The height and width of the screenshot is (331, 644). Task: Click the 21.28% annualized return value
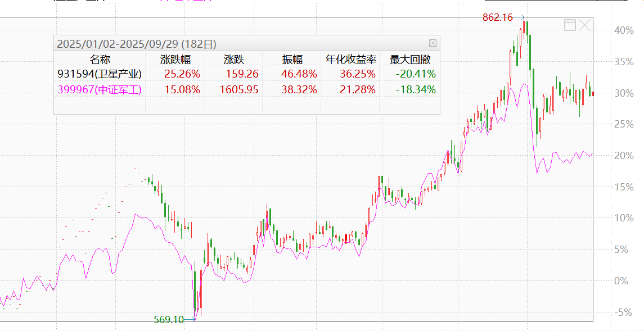pyautogui.click(x=357, y=89)
